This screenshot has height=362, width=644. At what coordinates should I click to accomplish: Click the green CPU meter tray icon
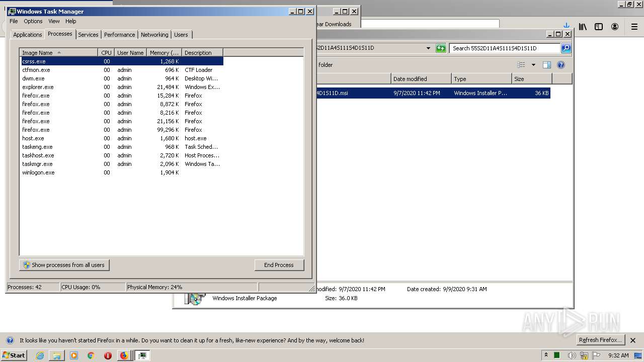[557, 355]
